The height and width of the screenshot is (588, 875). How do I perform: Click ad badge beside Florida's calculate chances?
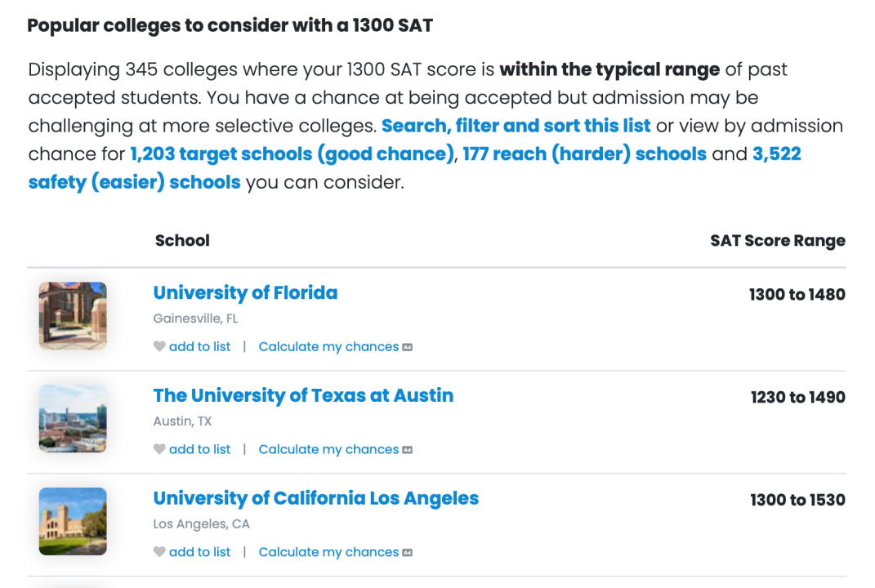pyautogui.click(x=408, y=347)
